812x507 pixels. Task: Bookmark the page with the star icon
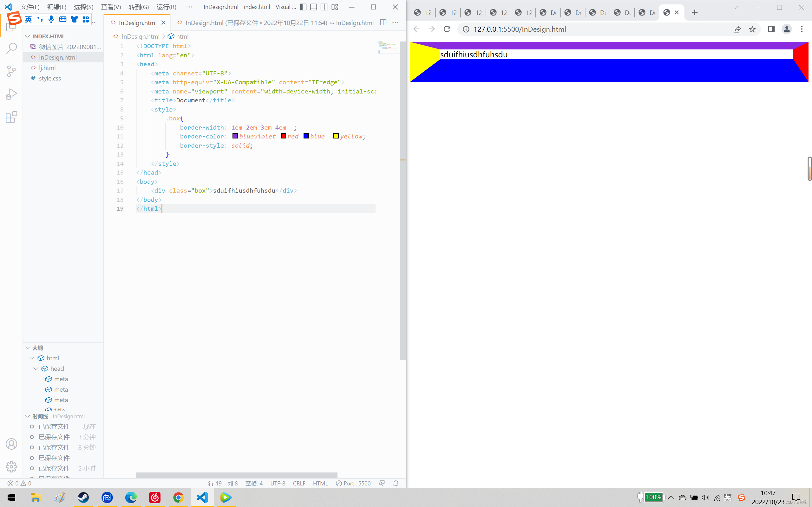(753, 29)
